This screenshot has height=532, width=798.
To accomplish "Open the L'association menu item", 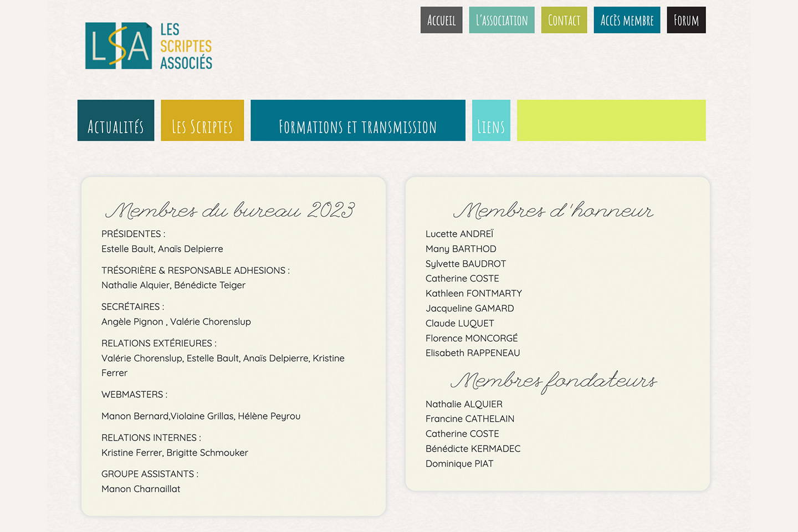I will click(x=502, y=20).
